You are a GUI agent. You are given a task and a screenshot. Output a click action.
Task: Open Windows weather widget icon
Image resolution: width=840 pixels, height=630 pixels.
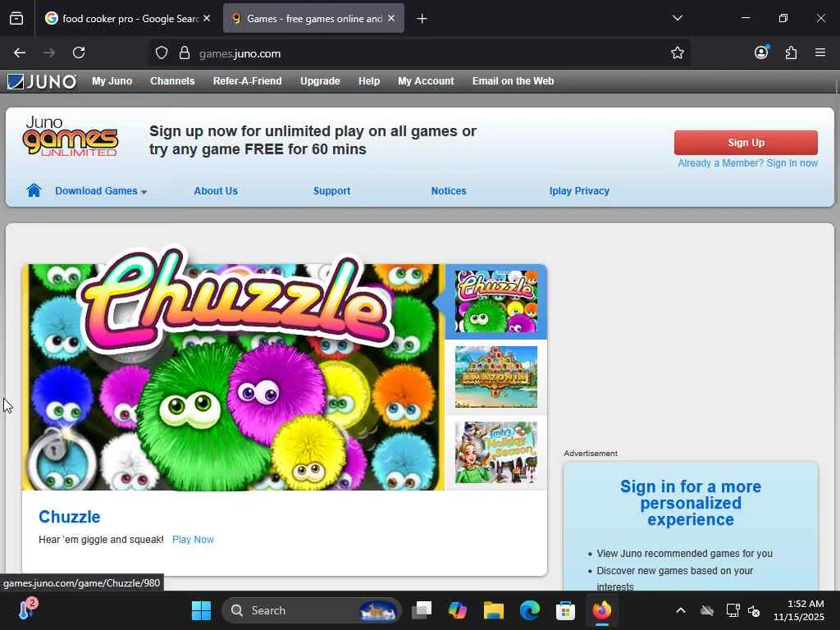(x=27, y=609)
